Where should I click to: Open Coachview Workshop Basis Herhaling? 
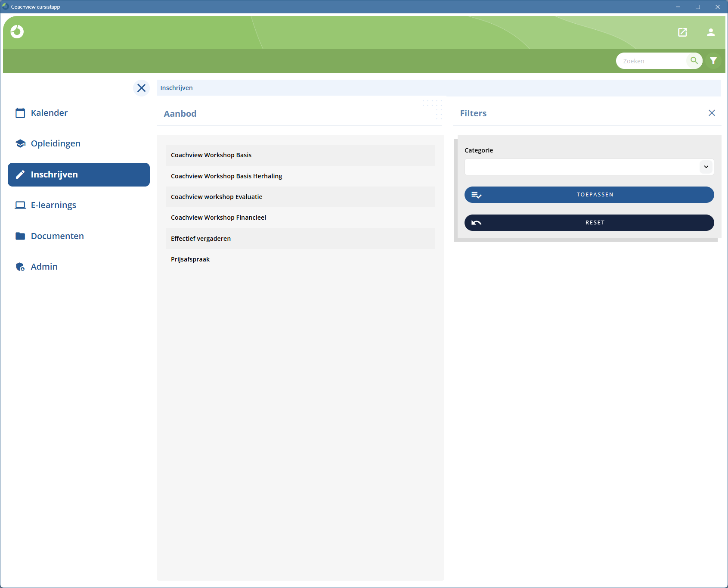(x=300, y=176)
